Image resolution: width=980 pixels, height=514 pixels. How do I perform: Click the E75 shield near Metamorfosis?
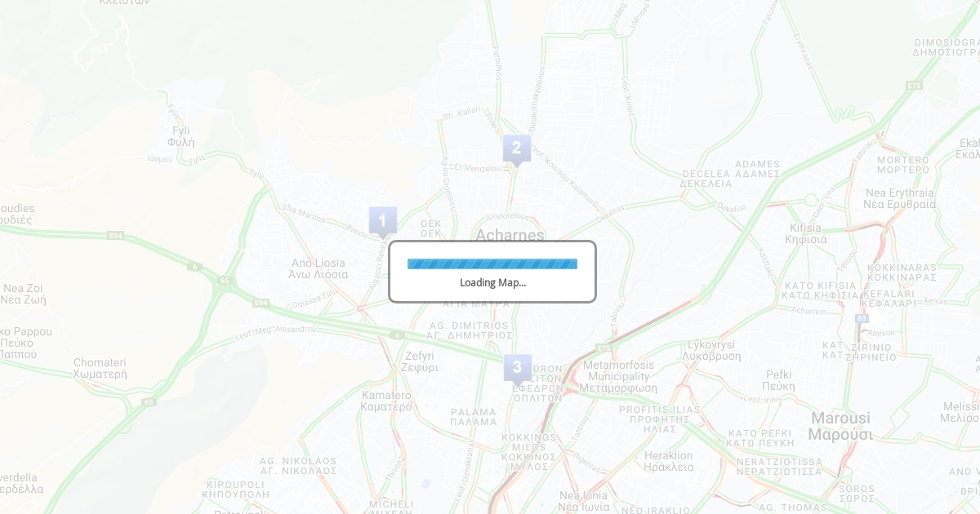(x=604, y=347)
